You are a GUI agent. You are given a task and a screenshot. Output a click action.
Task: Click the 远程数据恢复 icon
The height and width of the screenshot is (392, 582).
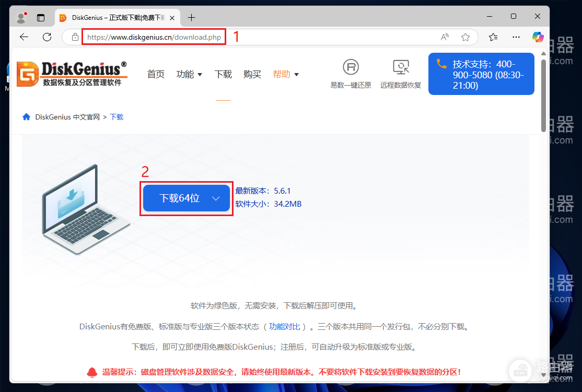pos(401,67)
